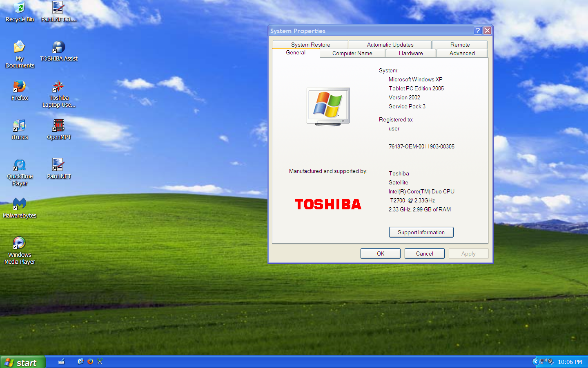Select the Paint.NET.3... installer icon on desktop
Viewport: 588px width, 368px height.
click(x=58, y=12)
